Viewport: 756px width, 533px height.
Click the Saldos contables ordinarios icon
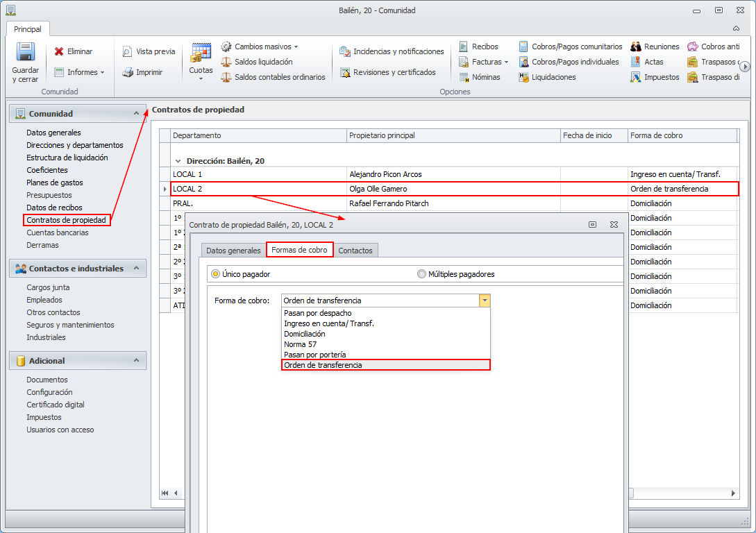pos(226,77)
